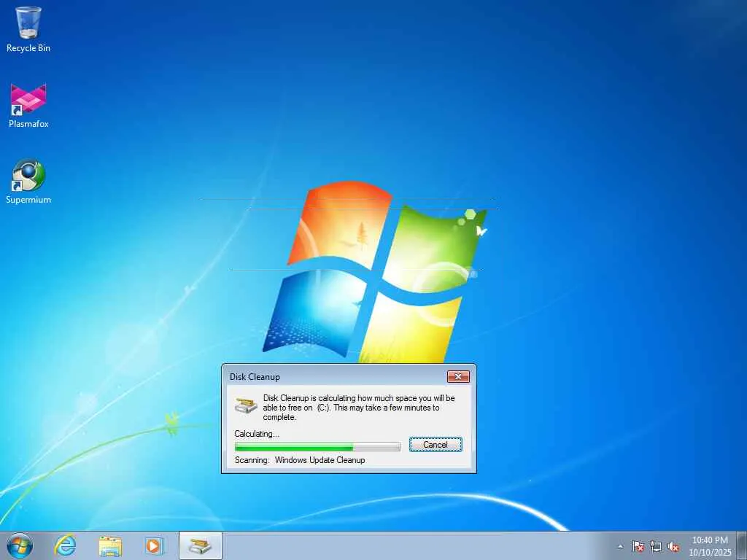Click the network status tray icon
The image size is (747, 560).
pyautogui.click(x=656, y=546)
